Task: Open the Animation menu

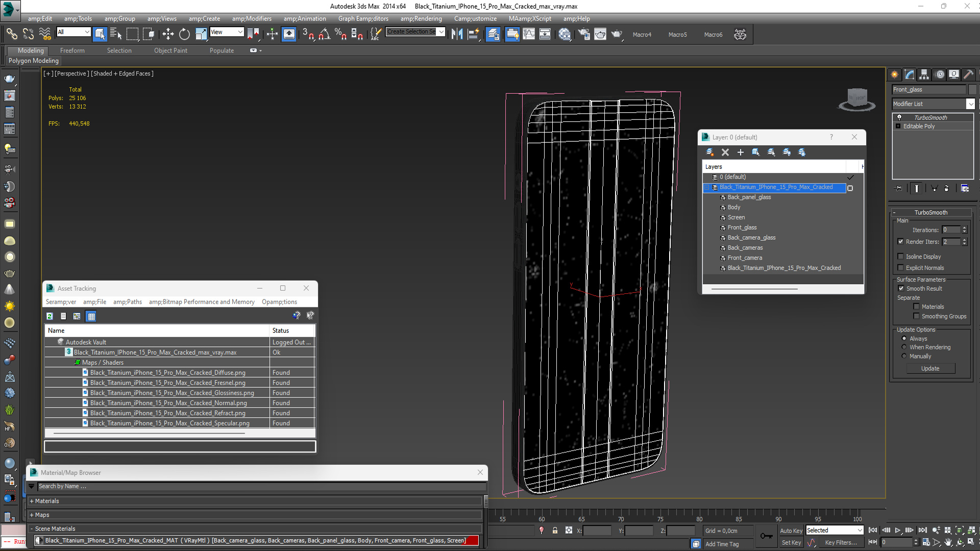Action: point(305,18)
